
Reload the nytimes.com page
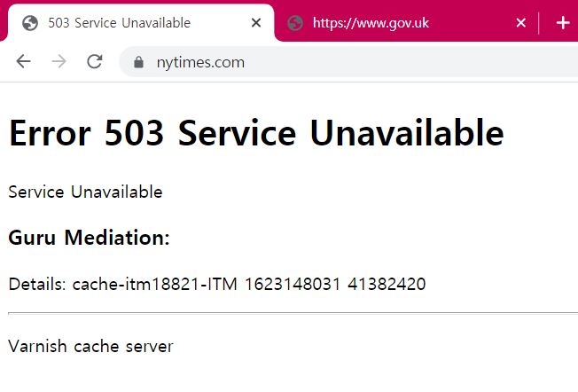94,61
